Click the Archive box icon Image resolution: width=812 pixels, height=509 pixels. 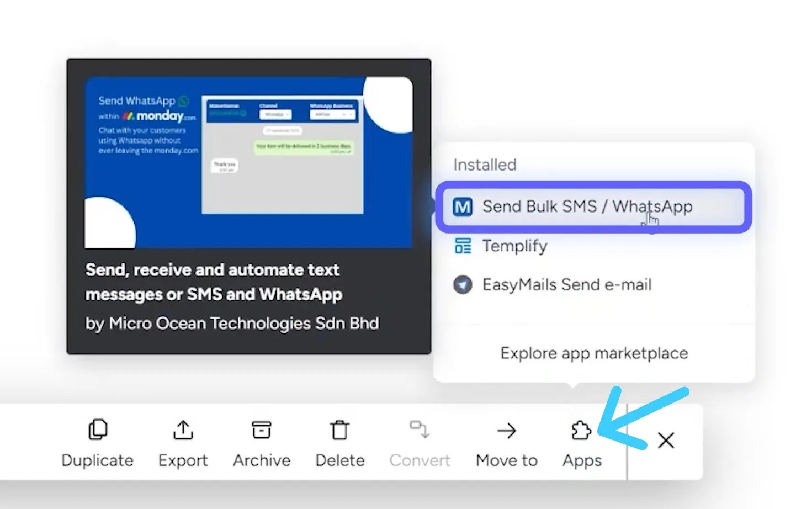coord(261,430)
